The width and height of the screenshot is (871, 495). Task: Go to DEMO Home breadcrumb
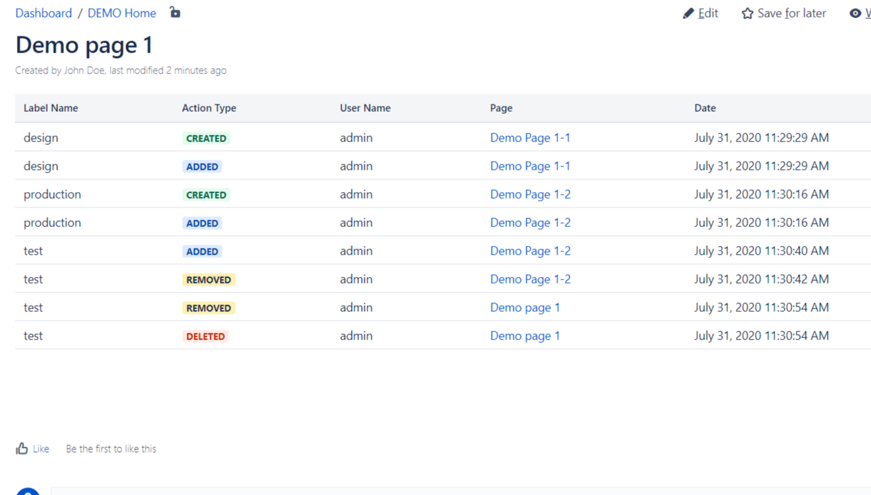pos(122,13)
